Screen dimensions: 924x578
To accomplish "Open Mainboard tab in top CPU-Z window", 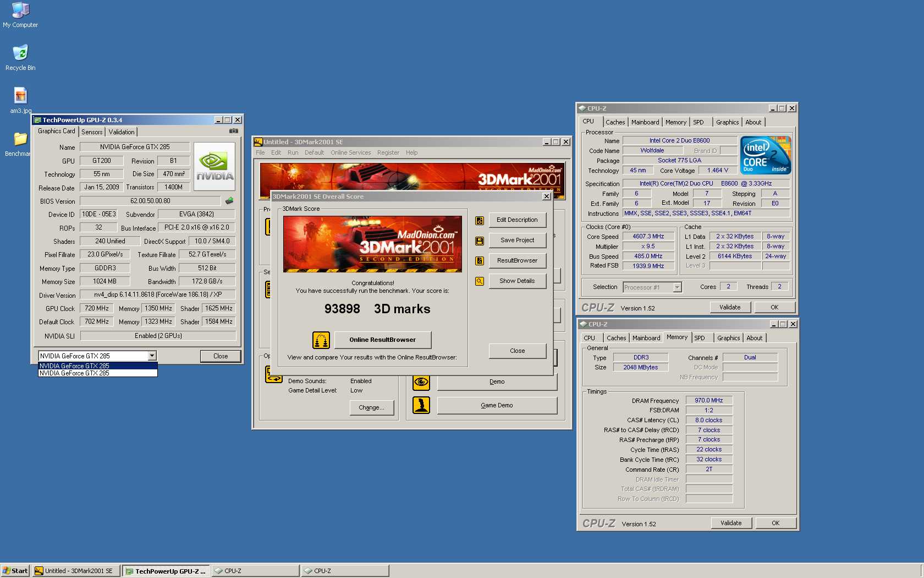I will click(x=645, y=122).
